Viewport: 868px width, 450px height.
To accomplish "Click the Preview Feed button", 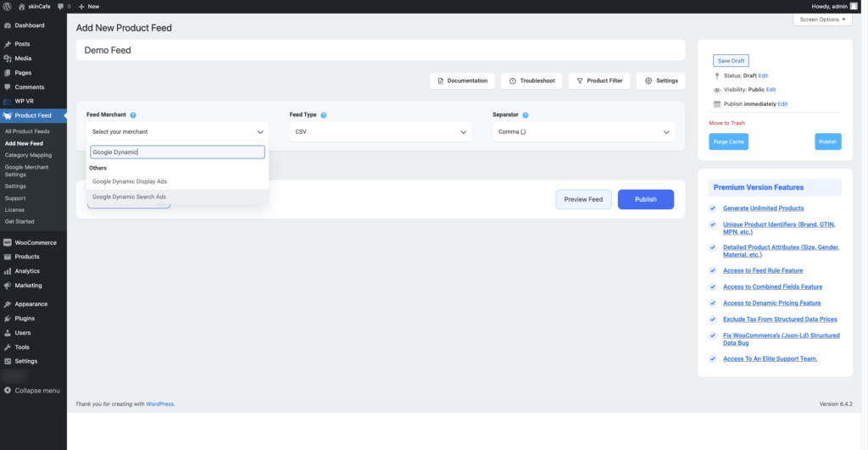I will tap(583, 199).
